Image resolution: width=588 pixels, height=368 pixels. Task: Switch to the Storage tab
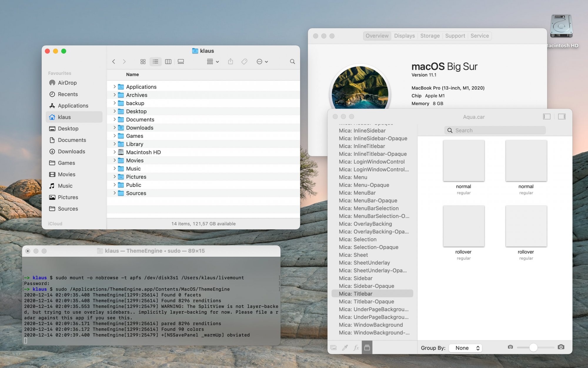click(x=430, y=36)
